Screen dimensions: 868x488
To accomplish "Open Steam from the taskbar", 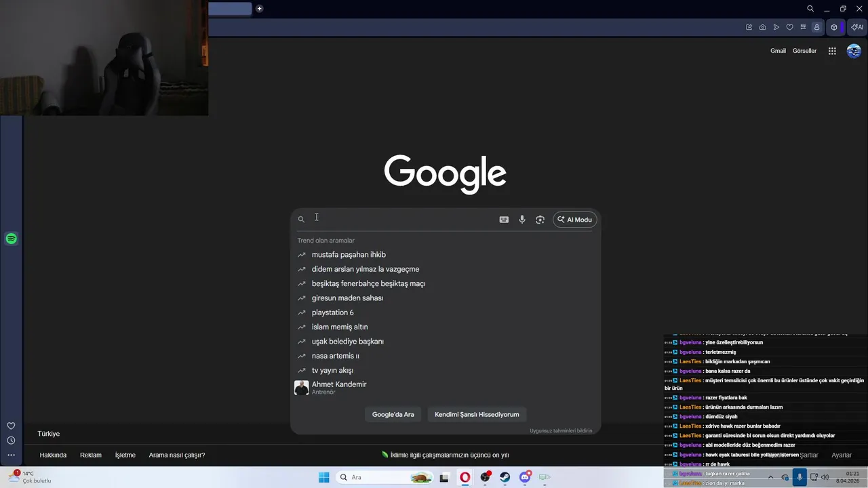I will 505,477.
